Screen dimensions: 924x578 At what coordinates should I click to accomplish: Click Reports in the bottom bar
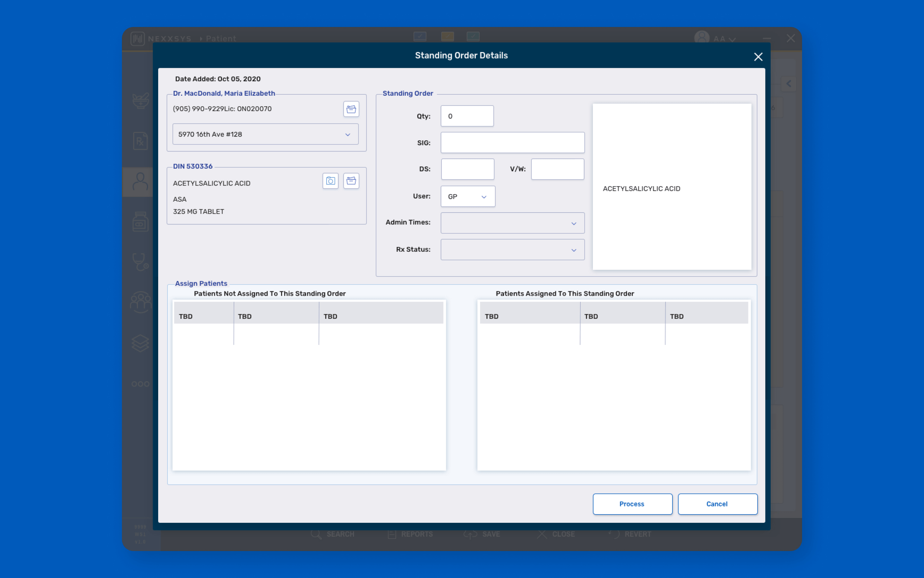click(x=410, y=534)
